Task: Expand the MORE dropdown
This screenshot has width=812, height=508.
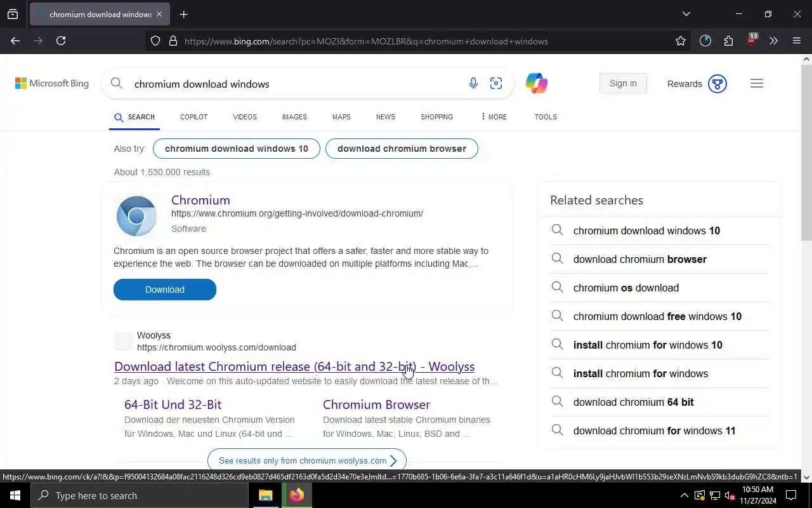Action: point(494,117)
